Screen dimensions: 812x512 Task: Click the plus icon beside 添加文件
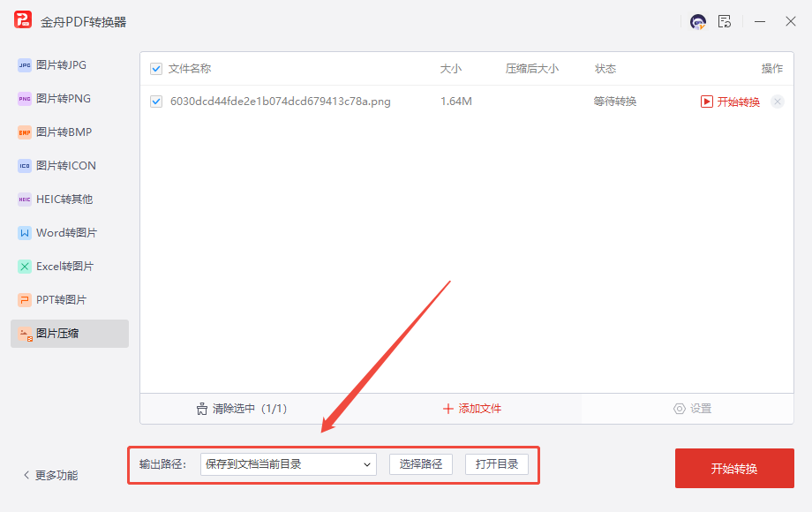[x=448, y=409]
